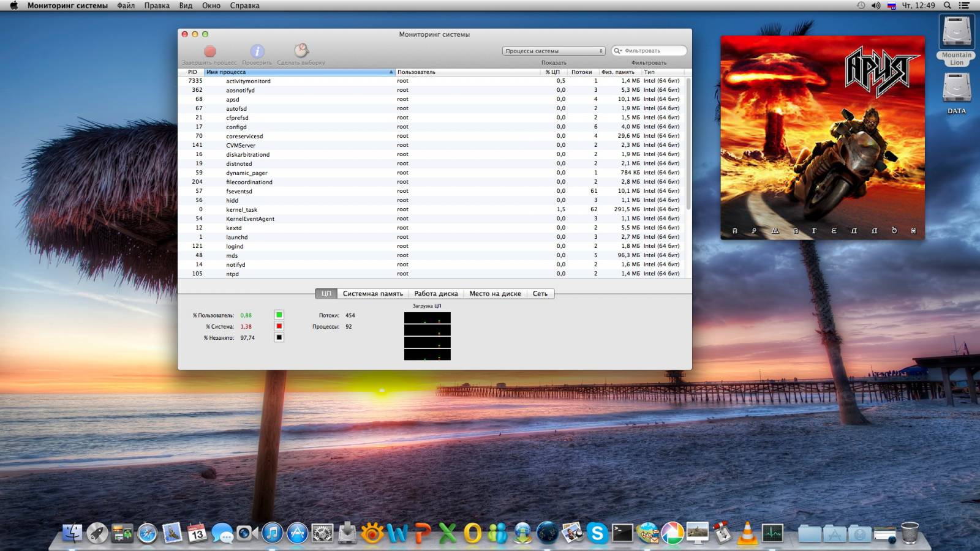Click the red Quit Process toolbar icon
Screen dimensions: 980x551
(209, 51)
